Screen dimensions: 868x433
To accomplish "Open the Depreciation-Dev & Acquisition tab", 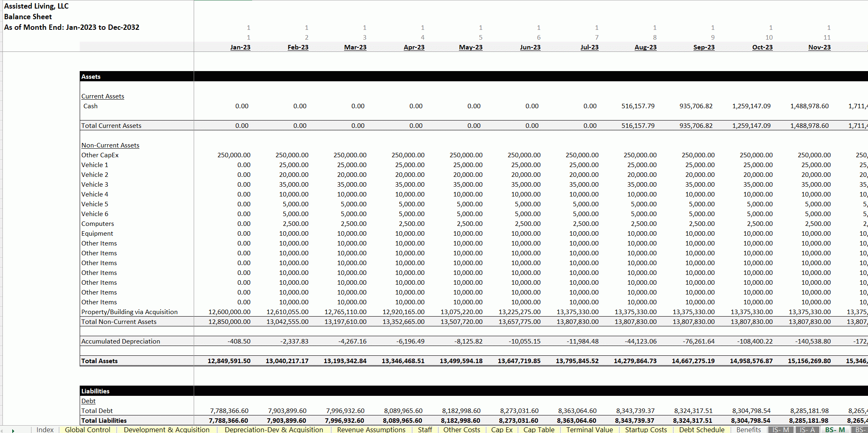I will [x=273, y=430].
